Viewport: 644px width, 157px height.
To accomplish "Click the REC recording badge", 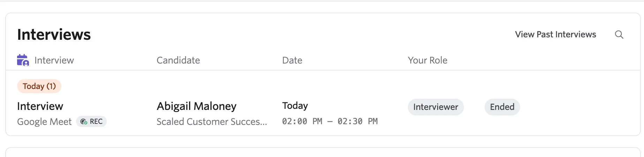I will 91,121.
